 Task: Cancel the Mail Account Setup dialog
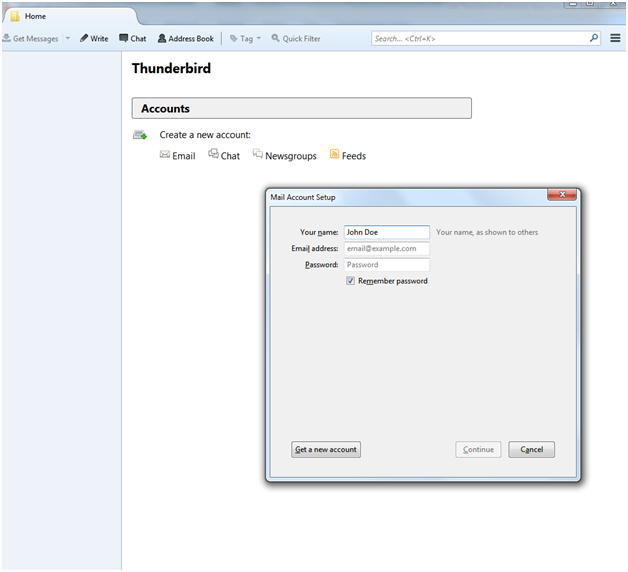(x=531, y=449)
